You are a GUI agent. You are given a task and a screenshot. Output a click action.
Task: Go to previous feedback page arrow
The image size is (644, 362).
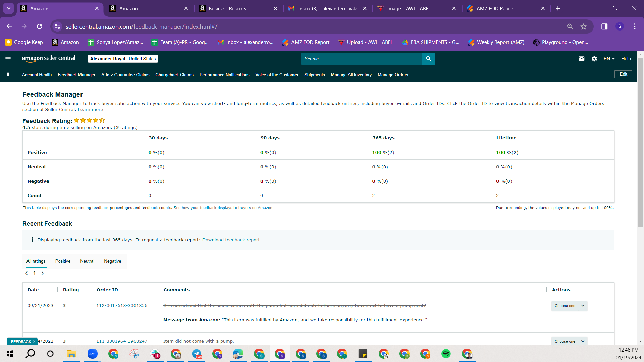(26, 273)
